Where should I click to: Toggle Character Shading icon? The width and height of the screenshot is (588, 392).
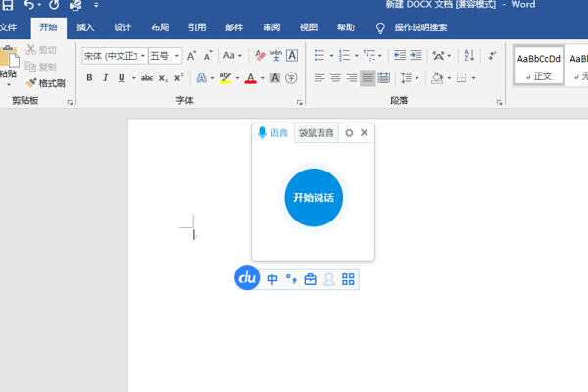(x=275, y=78)
